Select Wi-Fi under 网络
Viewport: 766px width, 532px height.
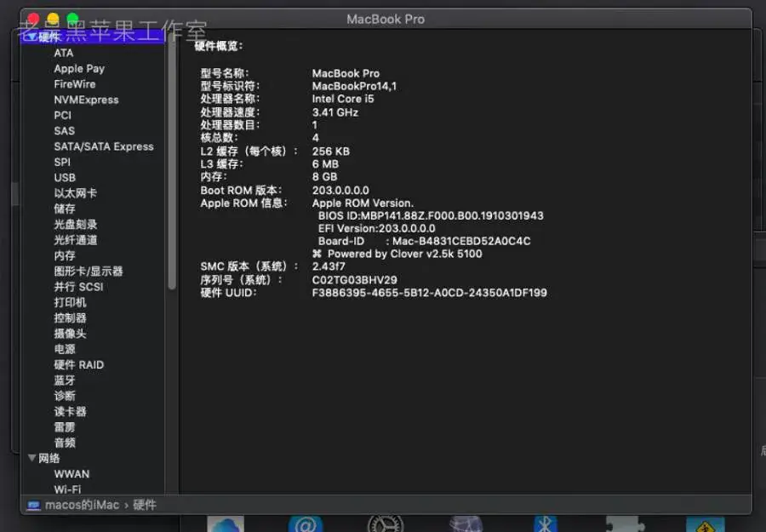tap(67, 489)
